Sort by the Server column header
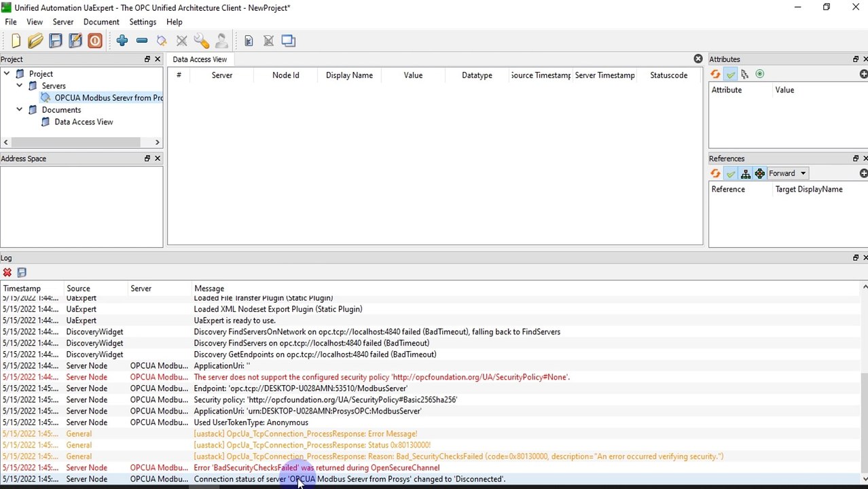The image size is (868, 489). (222, 75)
